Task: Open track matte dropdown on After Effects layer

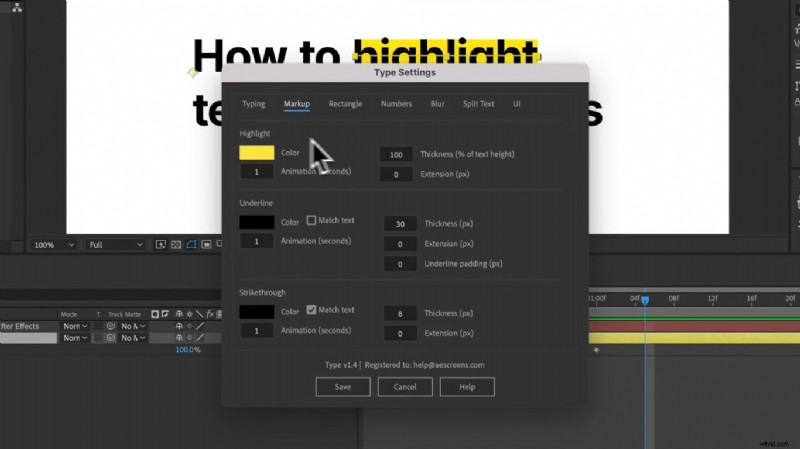Action: tap(134, 326)
